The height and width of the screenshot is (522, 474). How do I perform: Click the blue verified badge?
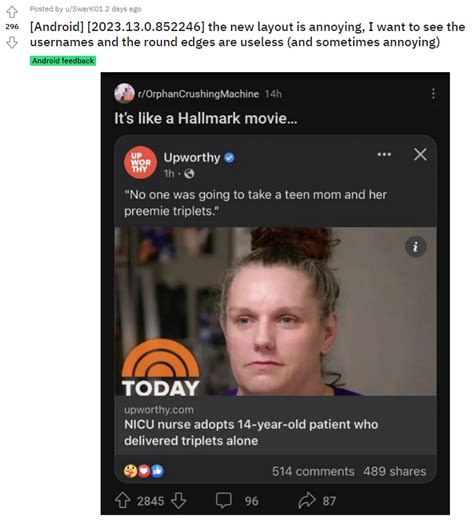point(229,158)
